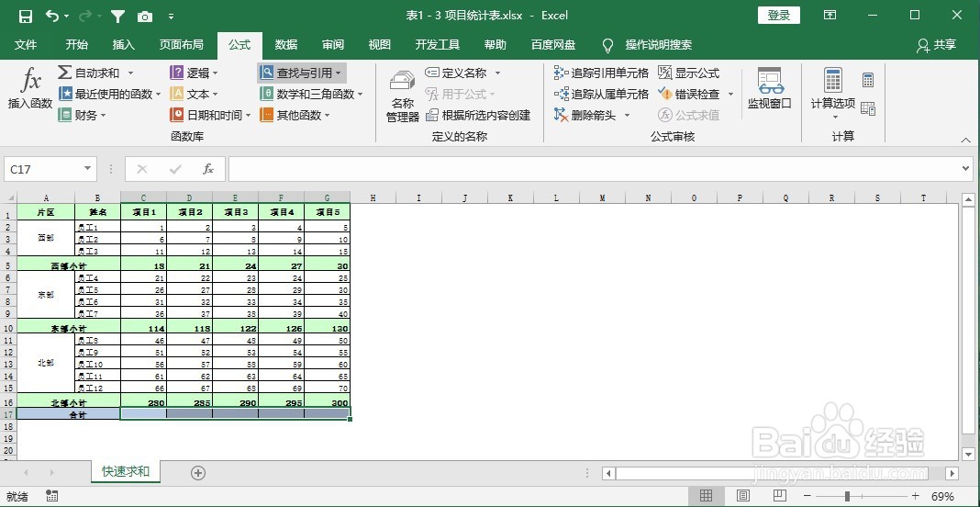Switch to the Developer tab
This screenshot has height=507, width=980.
(438, 44)
